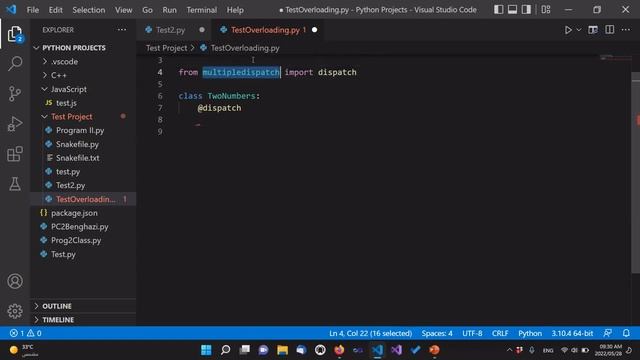The height and width of the screenshot is (360, 640).
Task: Open test.js in the explorer
Action: [83, 103]
